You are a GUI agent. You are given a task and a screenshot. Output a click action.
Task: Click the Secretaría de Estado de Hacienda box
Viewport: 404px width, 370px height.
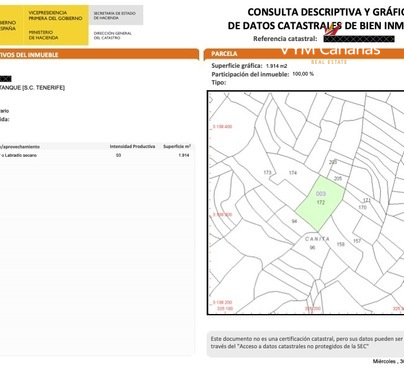(116, 15)
